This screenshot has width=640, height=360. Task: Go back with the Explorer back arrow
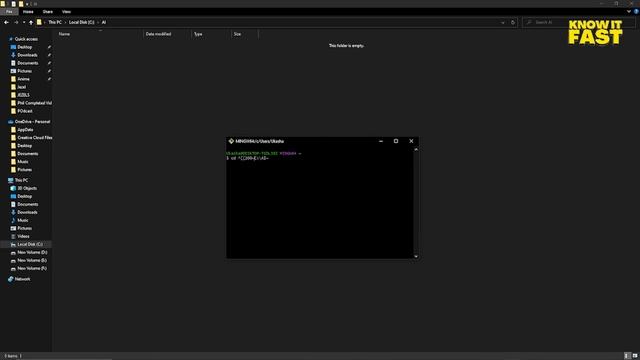(6, 22)
